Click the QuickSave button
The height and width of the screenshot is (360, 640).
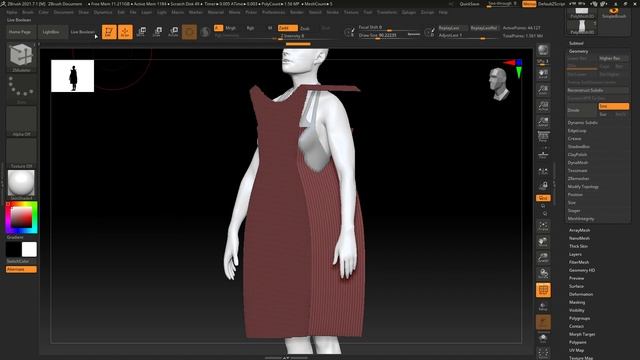click(469, 4)
